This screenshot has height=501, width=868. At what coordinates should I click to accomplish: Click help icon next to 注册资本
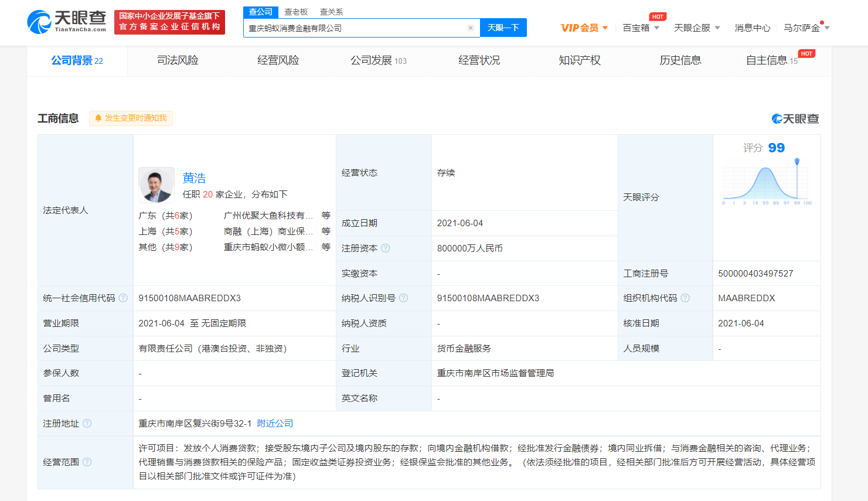(386, 248)
